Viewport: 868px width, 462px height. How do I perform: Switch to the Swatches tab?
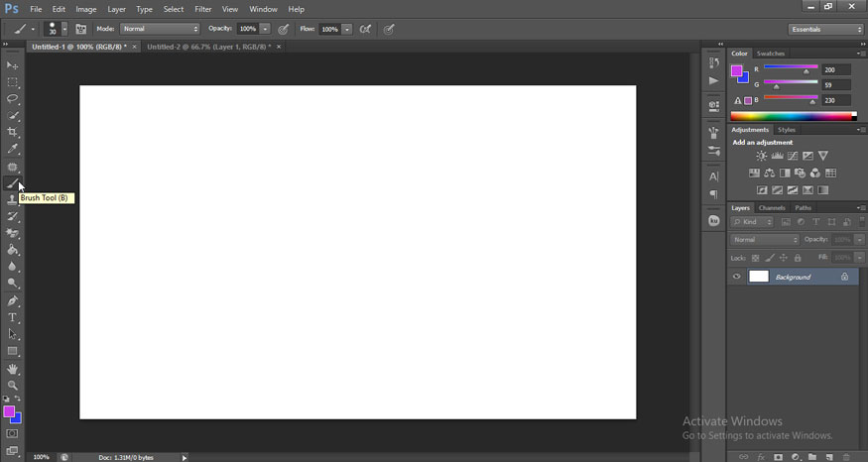coord(770,54)
